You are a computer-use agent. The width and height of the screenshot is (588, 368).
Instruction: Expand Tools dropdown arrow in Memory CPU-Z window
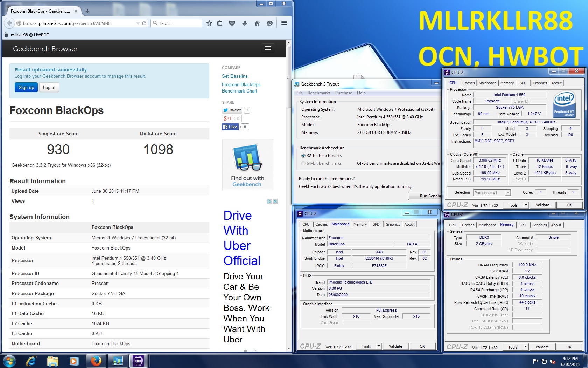pos(525,347)
